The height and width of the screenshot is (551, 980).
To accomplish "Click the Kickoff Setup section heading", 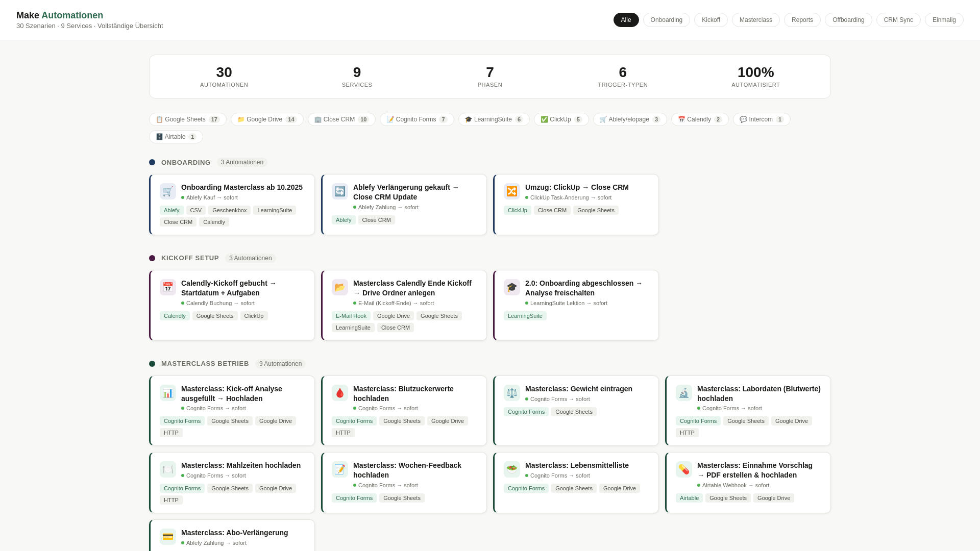I will pos(190,258).
